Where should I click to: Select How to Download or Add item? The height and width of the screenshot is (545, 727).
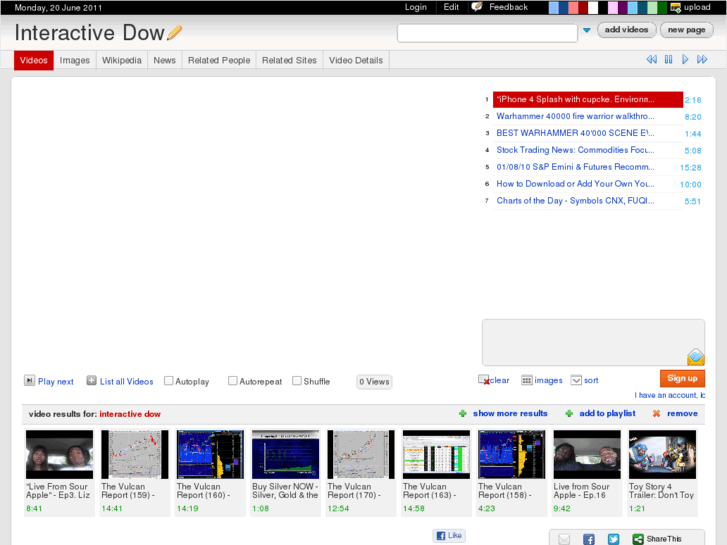click(x=588, y=184)
